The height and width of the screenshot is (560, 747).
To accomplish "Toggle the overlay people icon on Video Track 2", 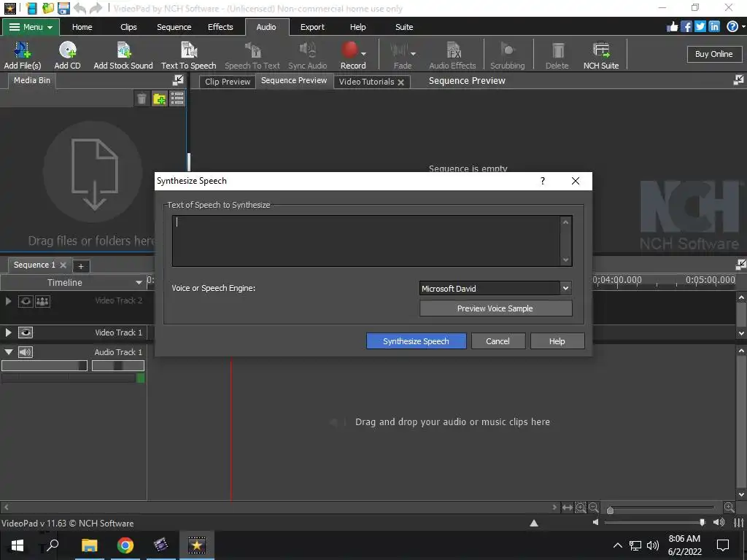I will tap(42, 301).
